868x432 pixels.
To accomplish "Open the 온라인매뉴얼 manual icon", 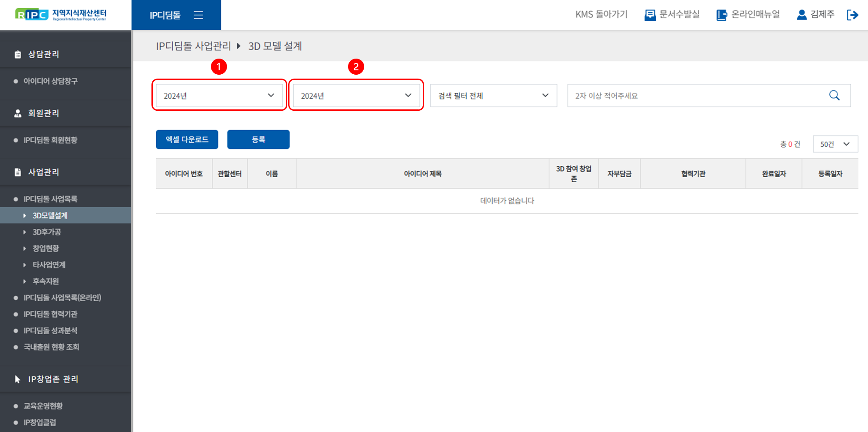I will [x=721, y=15].
